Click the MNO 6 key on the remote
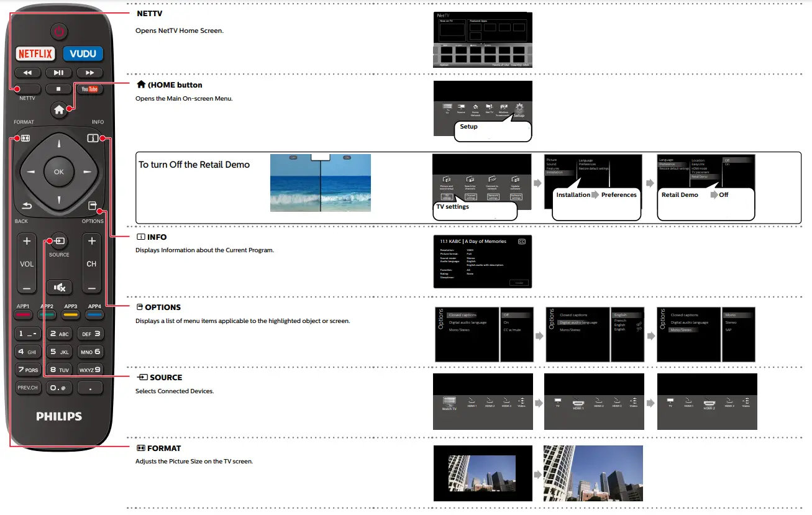Image resolution: width=812 pixels, height=515 pixels. (91, 352)
